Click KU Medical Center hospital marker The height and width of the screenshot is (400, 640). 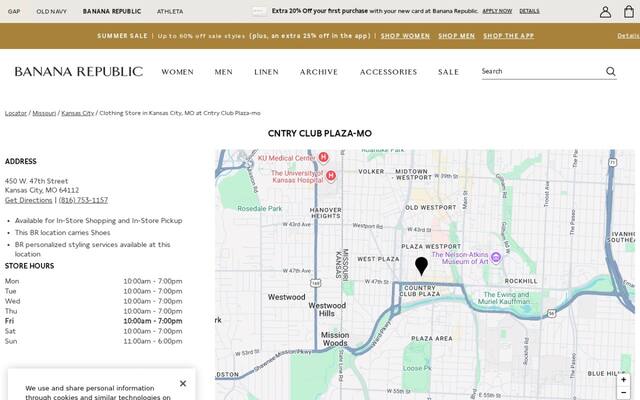(x=324, y=157)
